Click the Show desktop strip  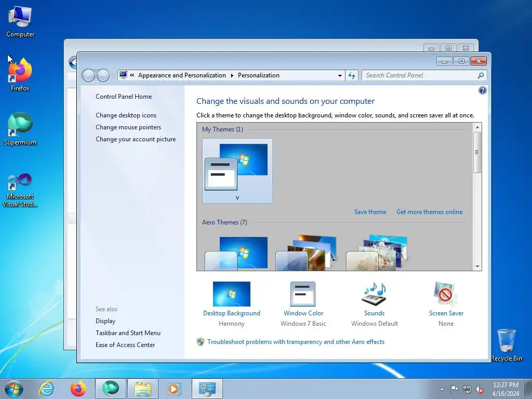pyautogui.click(x=528, y=389)
